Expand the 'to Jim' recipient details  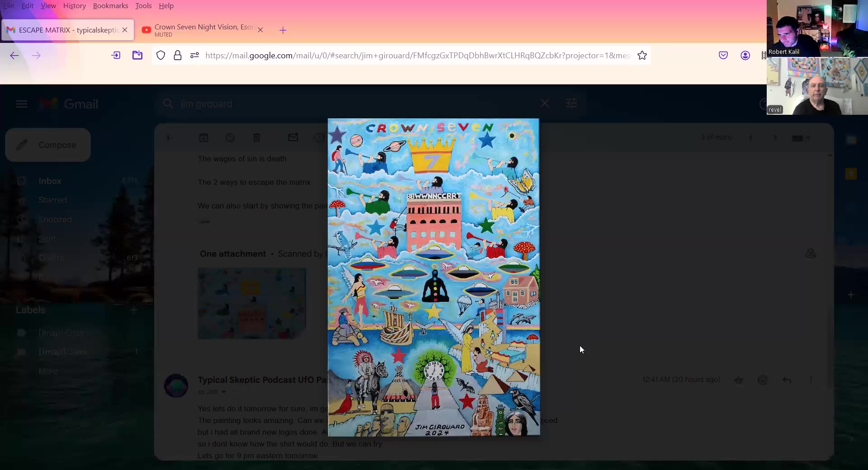coord(223,392)
